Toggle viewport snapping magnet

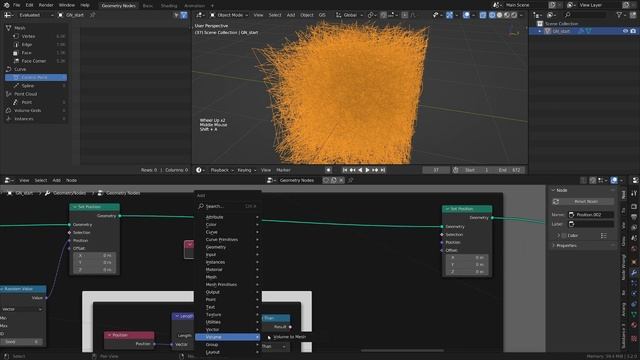coord(383,15)
